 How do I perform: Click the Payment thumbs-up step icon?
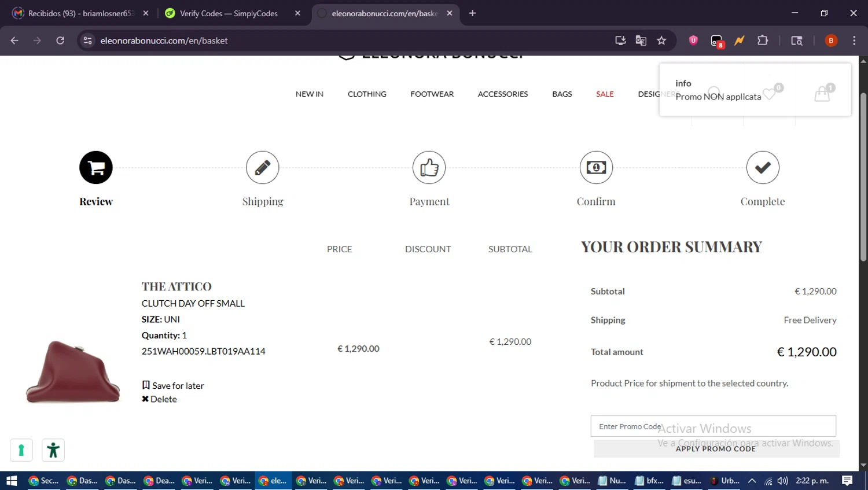[x=429, y=168]
